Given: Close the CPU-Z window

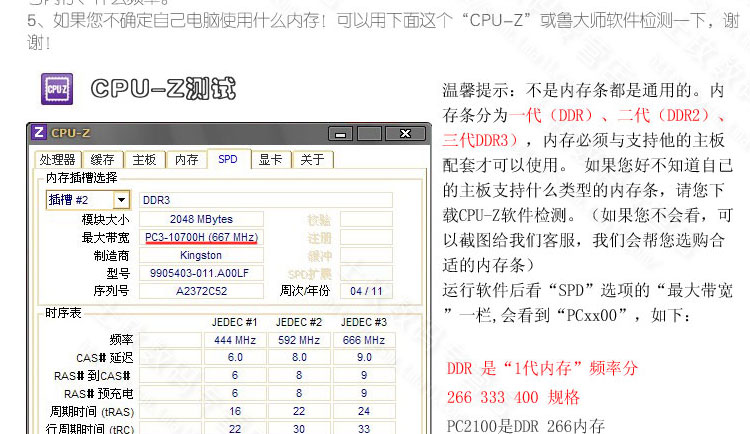Looking at the screenshot, I should click(405, 134).
